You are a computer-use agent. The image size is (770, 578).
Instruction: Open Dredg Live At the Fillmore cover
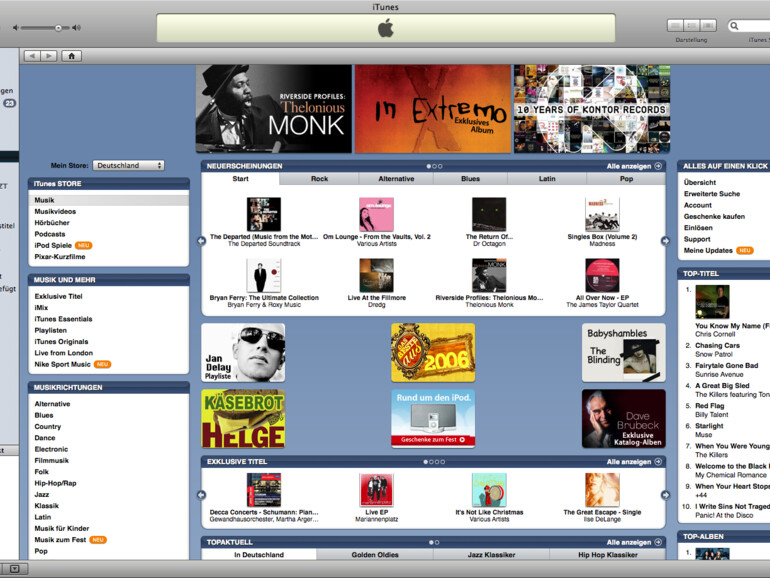click(376, 275)
